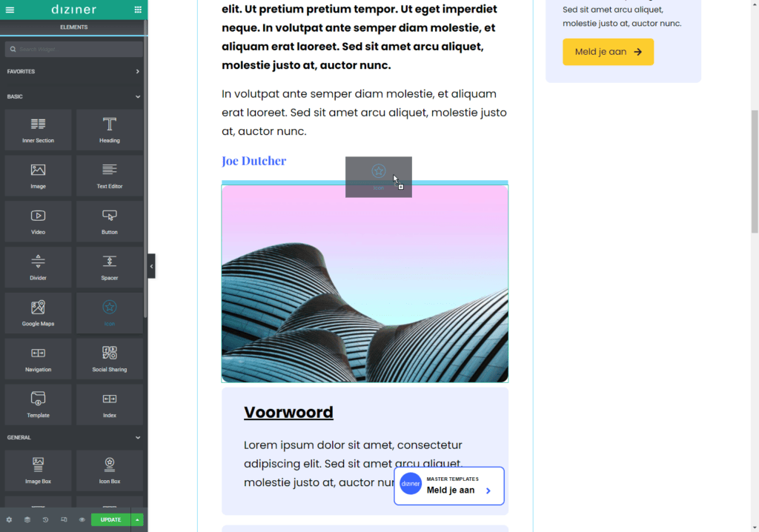Select the Divider widget
This screenshot has height=532, width=759.
coord(38,267)
